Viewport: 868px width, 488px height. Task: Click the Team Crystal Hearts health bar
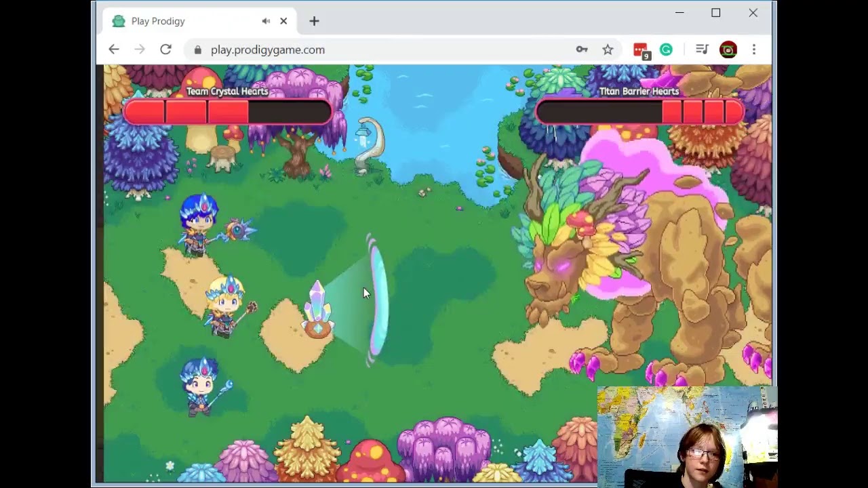pos(227,112)
